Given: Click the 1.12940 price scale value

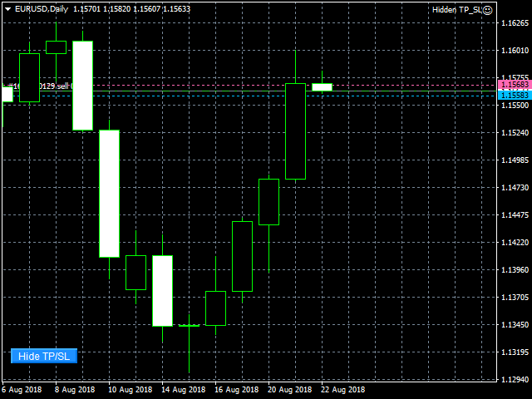Looking at the screenshot, I should tap(515, 379).
